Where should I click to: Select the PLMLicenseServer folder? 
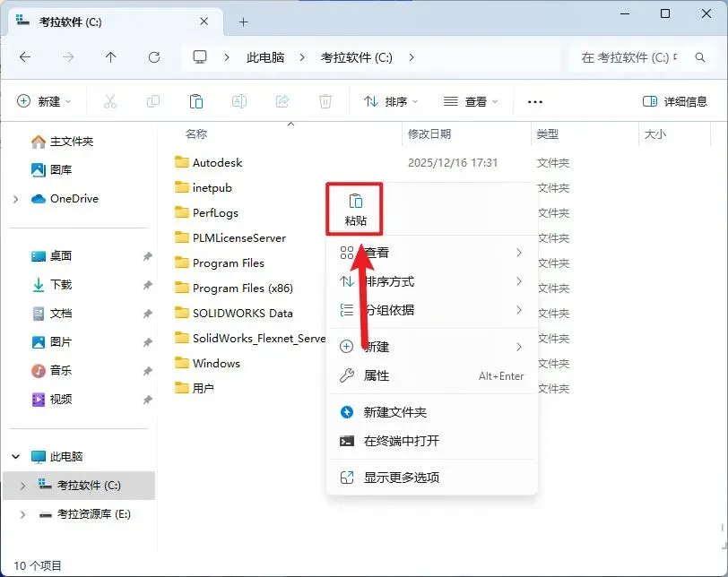(x=230, y=238)
